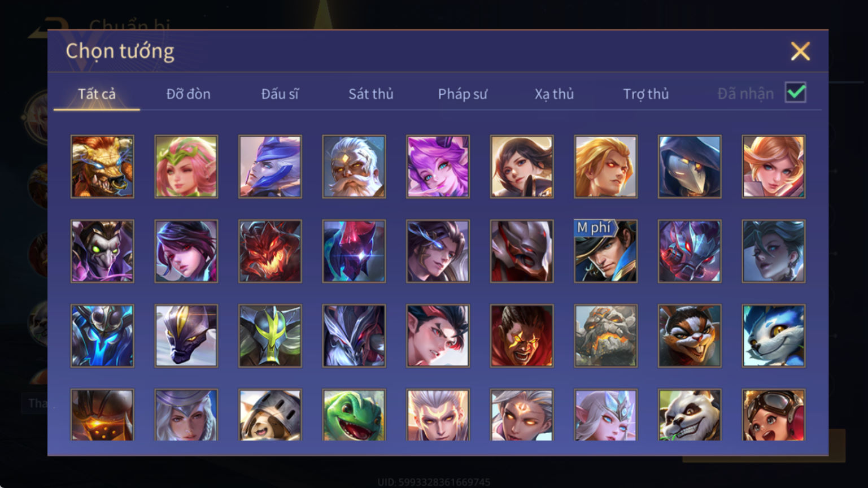Choose the panda hero portrait
The image size is (868, 488).
pos(690,415)
